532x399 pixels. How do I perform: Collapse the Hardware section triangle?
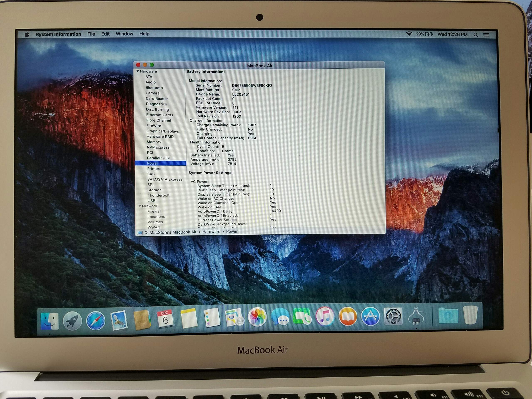138,71
